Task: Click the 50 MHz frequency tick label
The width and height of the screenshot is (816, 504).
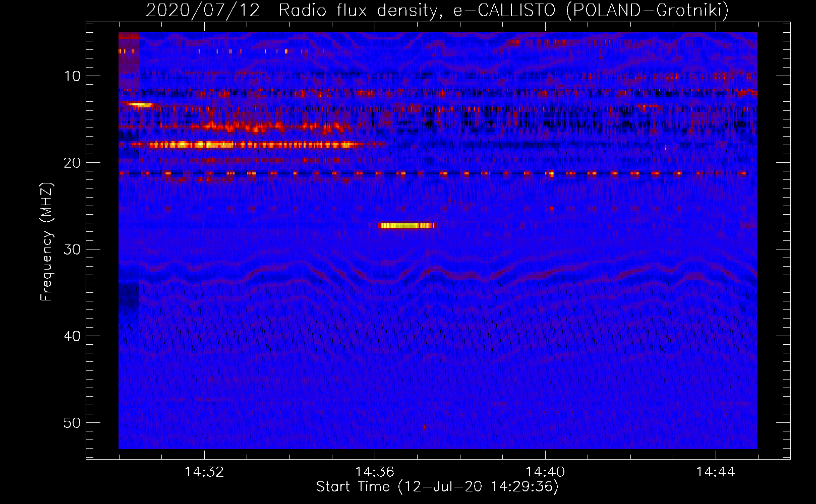Action: tap(72, 423)
